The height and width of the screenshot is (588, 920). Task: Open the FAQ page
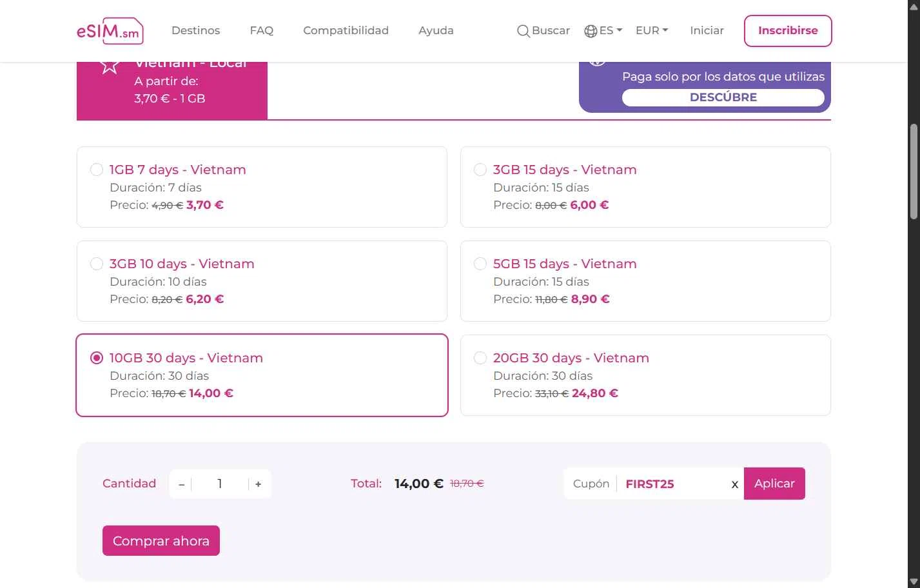point(262,30)
